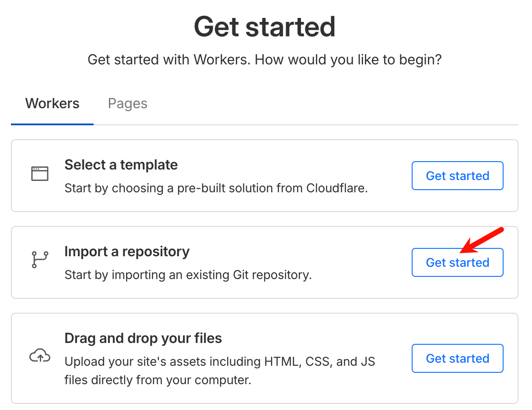Screen dimensions: 532x410
Task: Click the large "Get started" page heading
Action: click(x=265, y=27)
